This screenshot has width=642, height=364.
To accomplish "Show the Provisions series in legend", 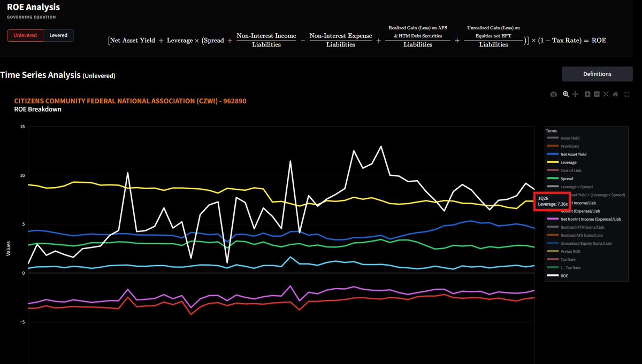I will [x=564, y=146].
